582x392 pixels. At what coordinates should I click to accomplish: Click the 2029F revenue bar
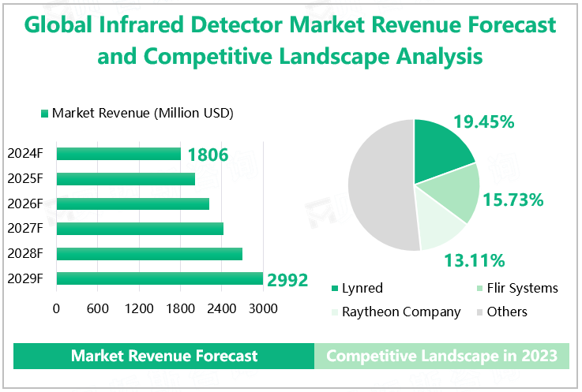point(160,278)
